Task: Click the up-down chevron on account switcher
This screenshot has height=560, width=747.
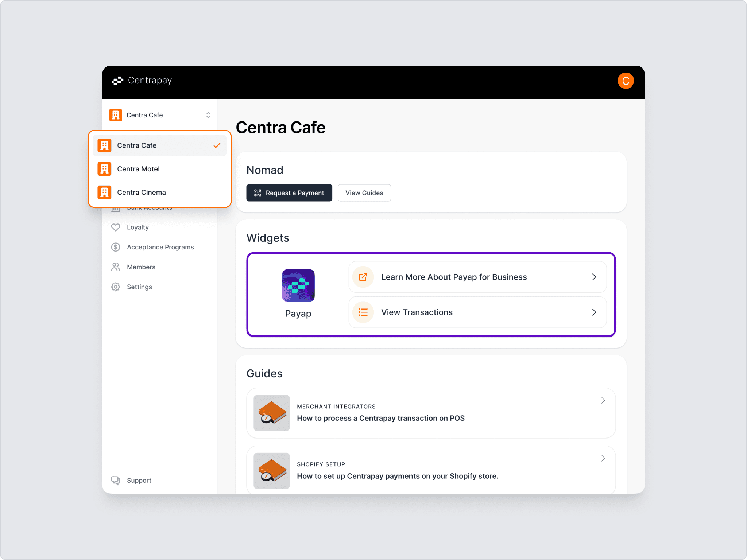Action: [x=208, y=115]
